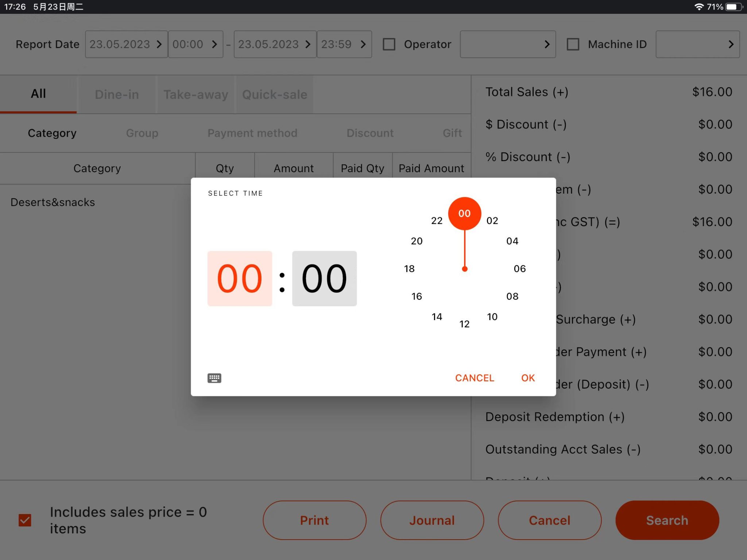Screen dimensions: 747x560
Task: Click the Wi-Fi status icon
Action: click(699, 6)
